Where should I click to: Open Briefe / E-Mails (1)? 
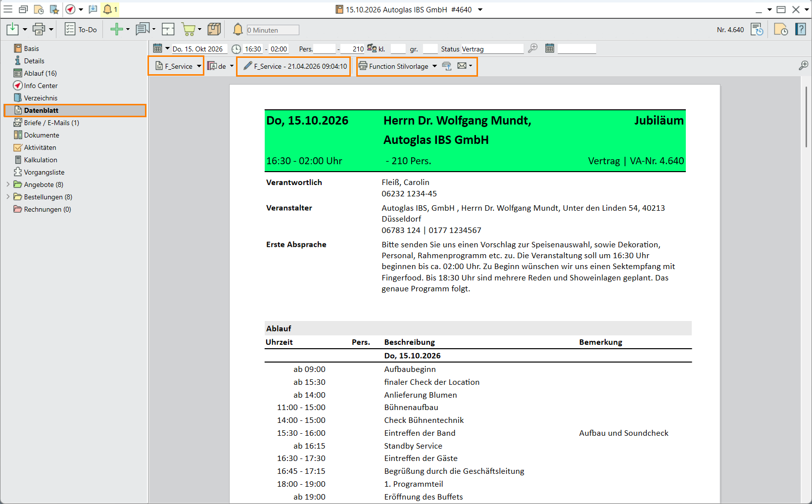(x=51, y=123)
